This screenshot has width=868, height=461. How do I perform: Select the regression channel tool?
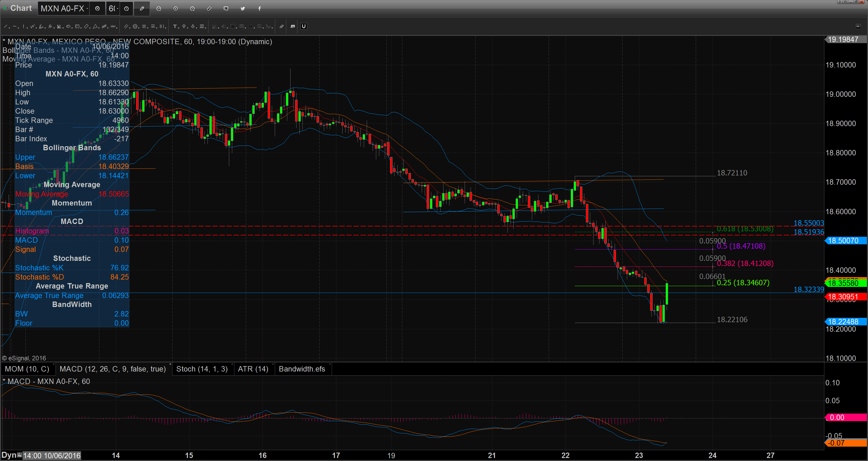click(104, 26)
